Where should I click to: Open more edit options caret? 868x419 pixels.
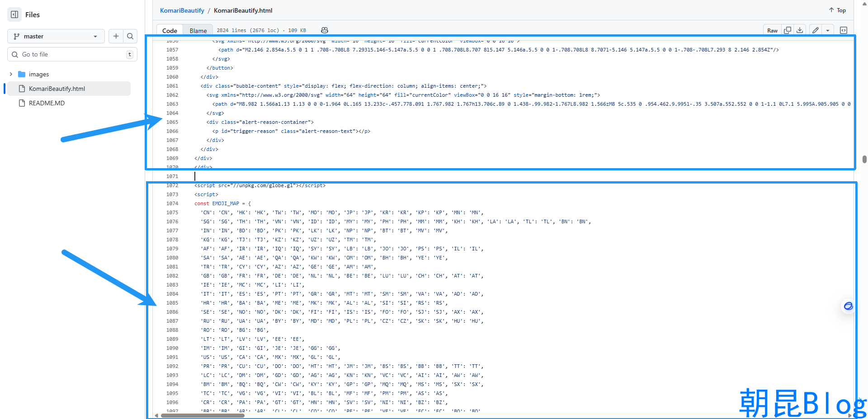tap(828, 30)
